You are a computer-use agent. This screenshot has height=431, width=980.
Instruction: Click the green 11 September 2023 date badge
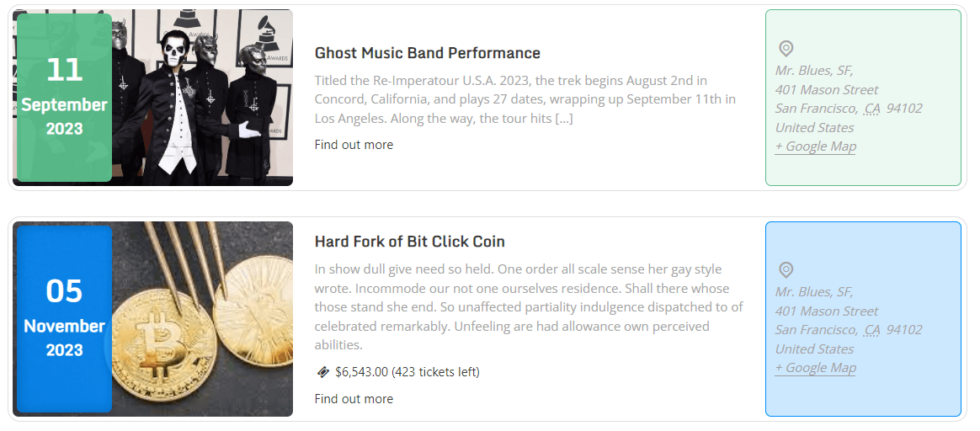pos(64,97)
